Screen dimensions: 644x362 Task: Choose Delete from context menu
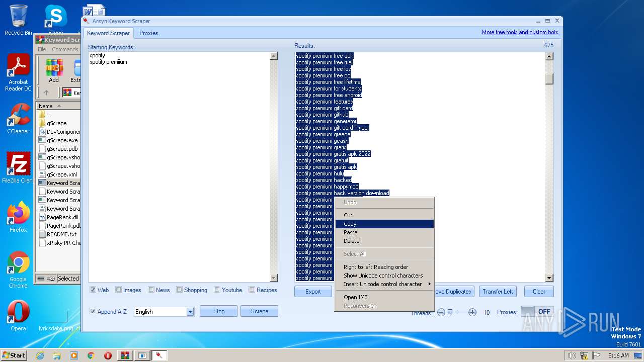(x=385, y=241)
